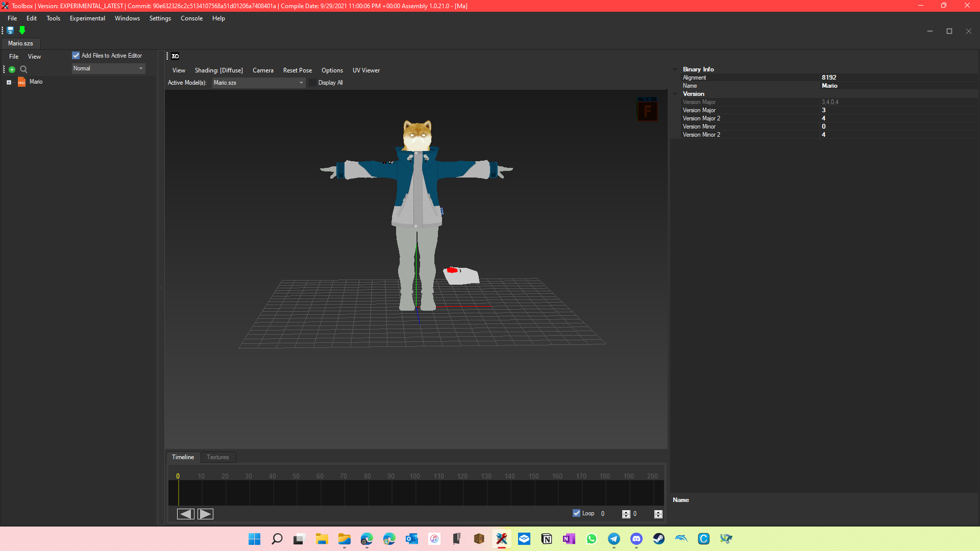Click the Reset Pose button
The width and height of the screenshot is (980, 551).
coord(297,70)
